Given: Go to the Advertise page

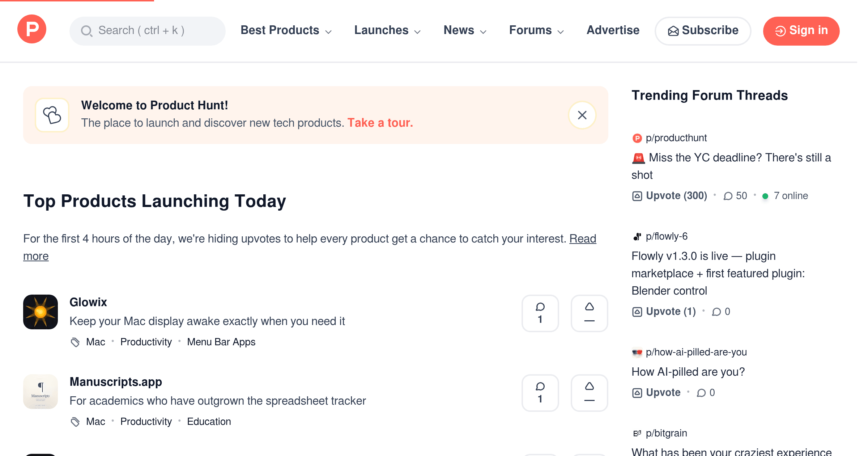Looking at the screenshot, I should click(x=613, y=30).
